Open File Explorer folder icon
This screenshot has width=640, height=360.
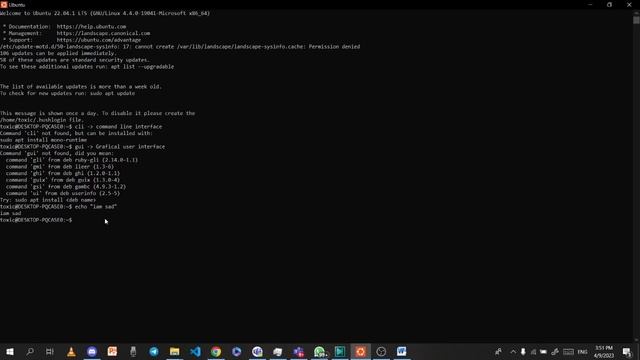[x=175, y=351]
